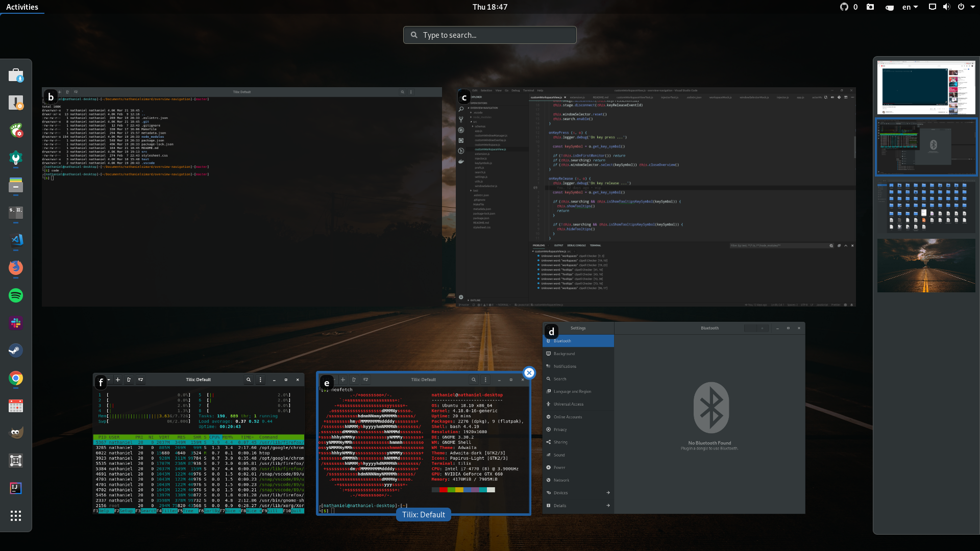Switch to first workspace thumbnail

tap(926, 87)
